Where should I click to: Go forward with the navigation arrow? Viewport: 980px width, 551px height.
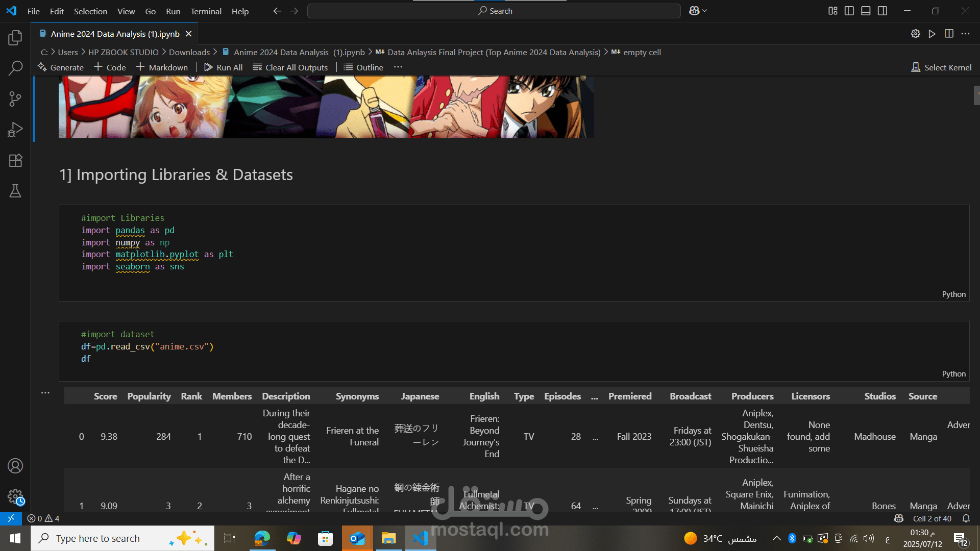point(294,11)
